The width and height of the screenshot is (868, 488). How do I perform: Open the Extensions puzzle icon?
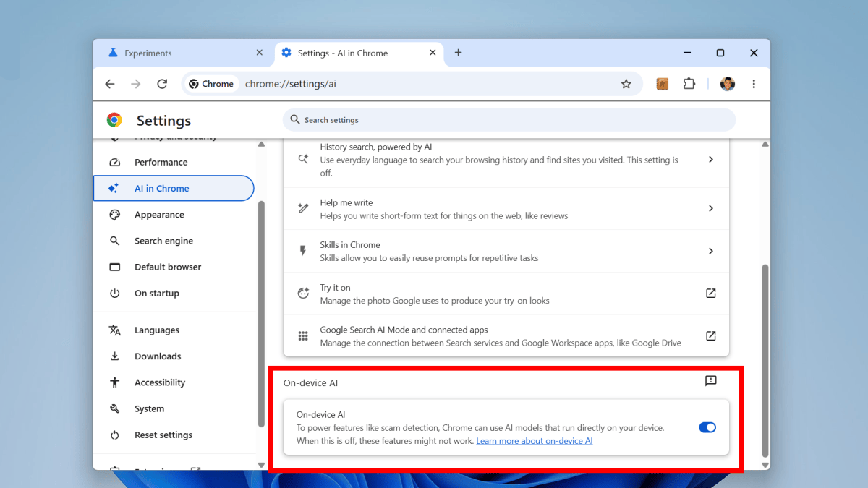[x=689, y=84]
